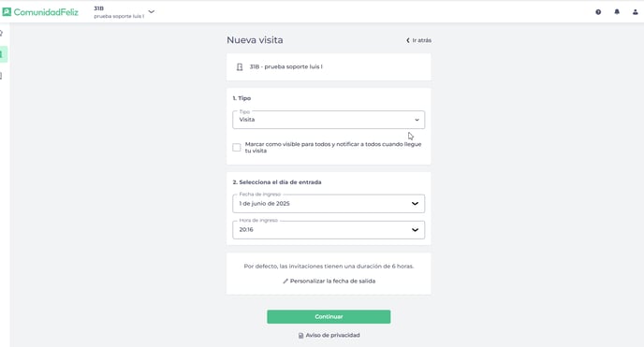Click the 'Nueva visita' page heading
Screen dimensions: 644x347
pos(255,40)
